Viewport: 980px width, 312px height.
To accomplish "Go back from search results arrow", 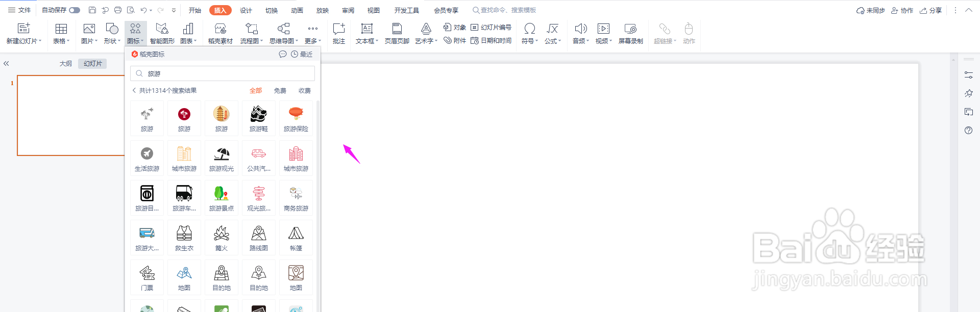I will coord(134,90).
